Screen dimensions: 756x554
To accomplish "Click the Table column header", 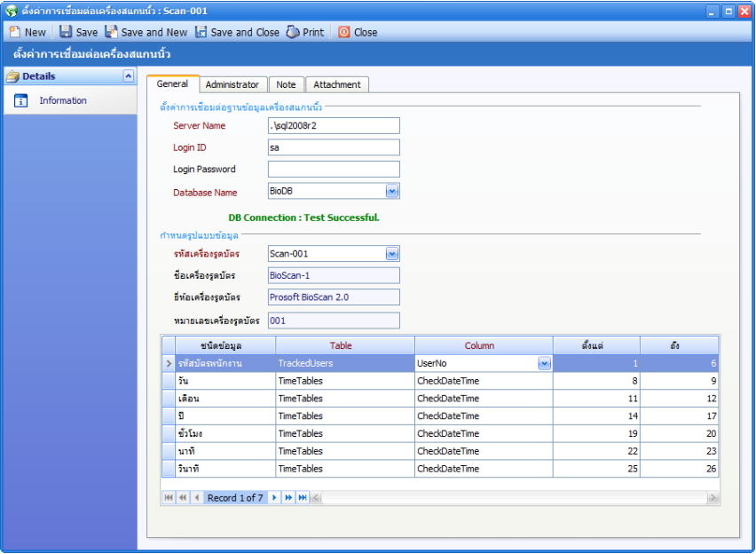I will point(345,345).
